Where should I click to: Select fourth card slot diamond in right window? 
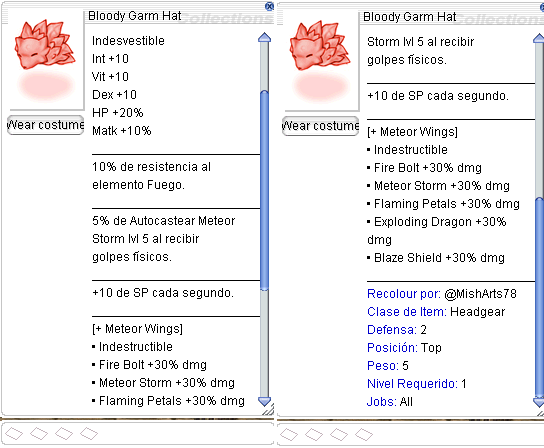coord(364,434)
